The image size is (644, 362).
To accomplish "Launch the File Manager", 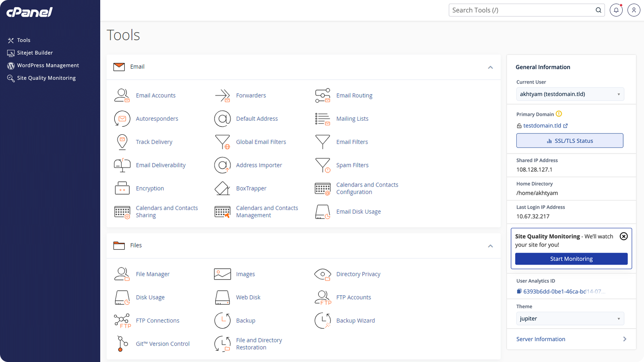I will pyautogui.click(x=153, y=274).
